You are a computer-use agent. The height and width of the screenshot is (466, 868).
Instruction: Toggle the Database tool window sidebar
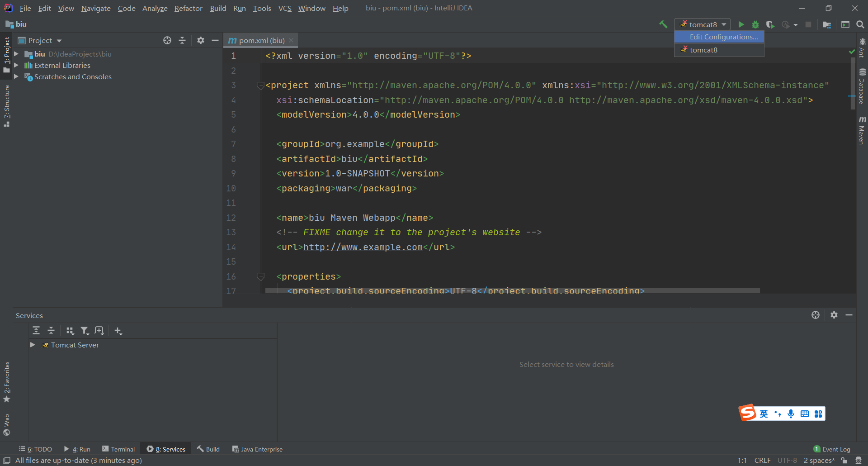pyautogui.click(x=862, y=86)
